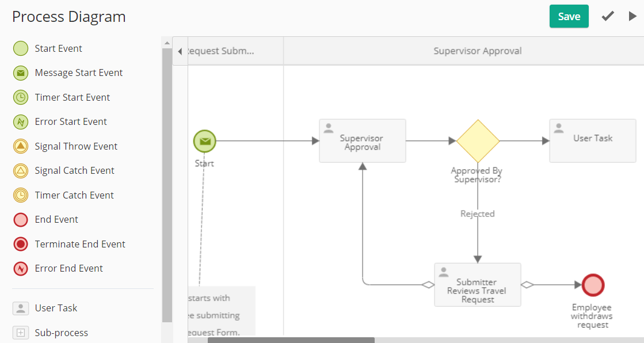Click the horizontal canvas scrollbar
This screenshot has height=343, width=644.
pos(291,340)
